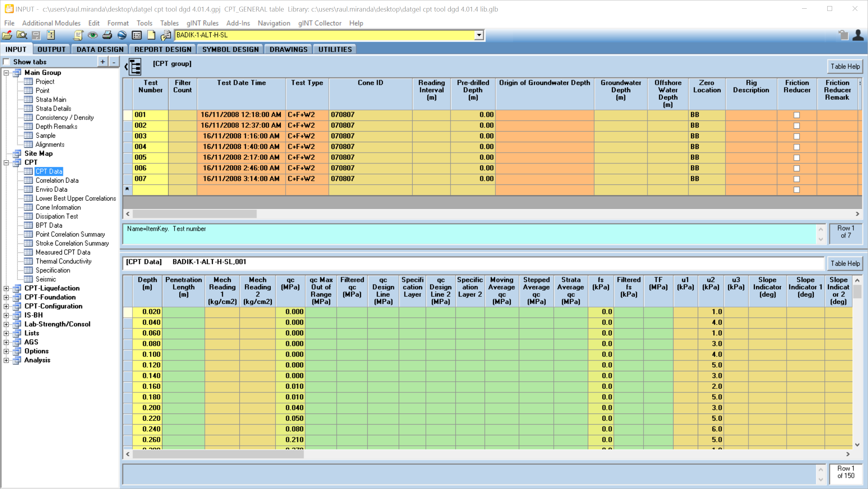
Task: Expand the CPT-Liquefaction tree group
Action: [6, 288]
